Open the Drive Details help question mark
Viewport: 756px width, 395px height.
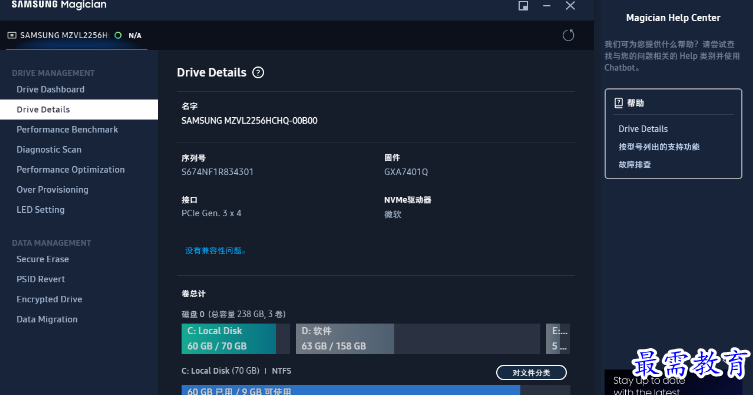tap(258, 72)
